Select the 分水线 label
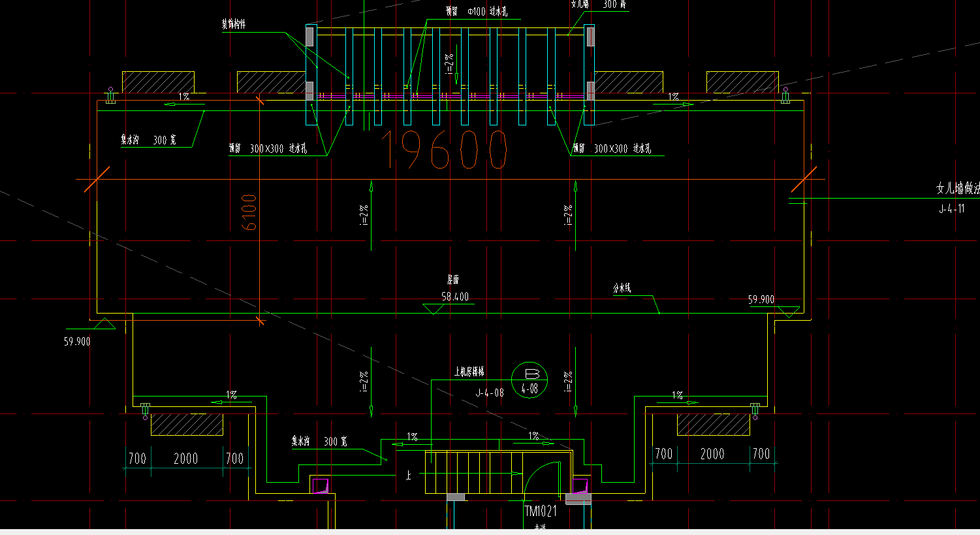 click(622, 288)
